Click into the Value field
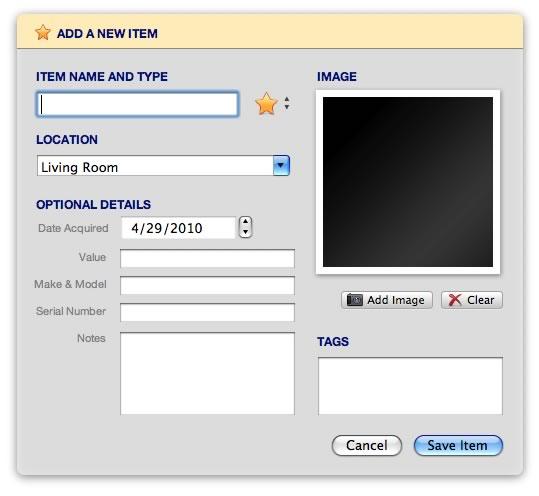Image resolution: width=539 pixels, height=496 pixels. coord(207,258)
